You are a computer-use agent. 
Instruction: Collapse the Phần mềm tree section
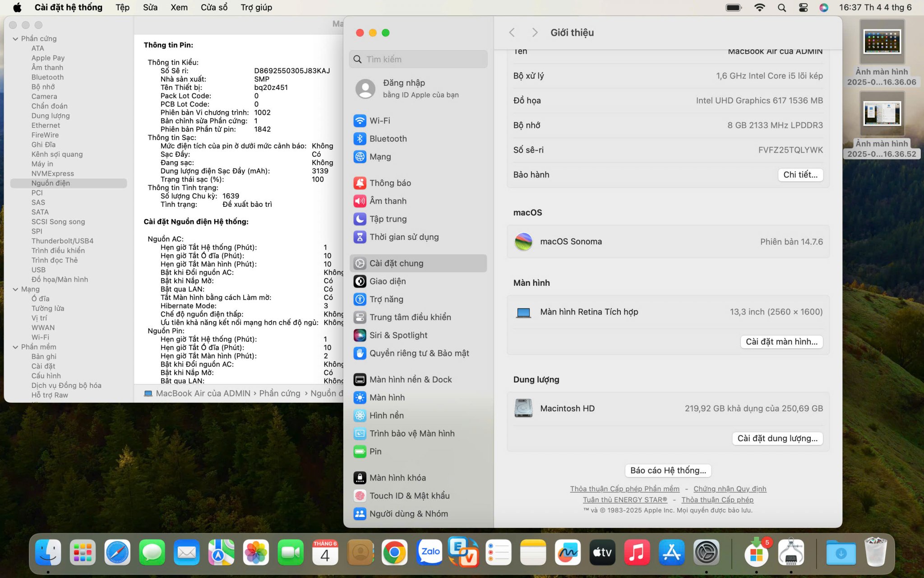pos(15,347)
